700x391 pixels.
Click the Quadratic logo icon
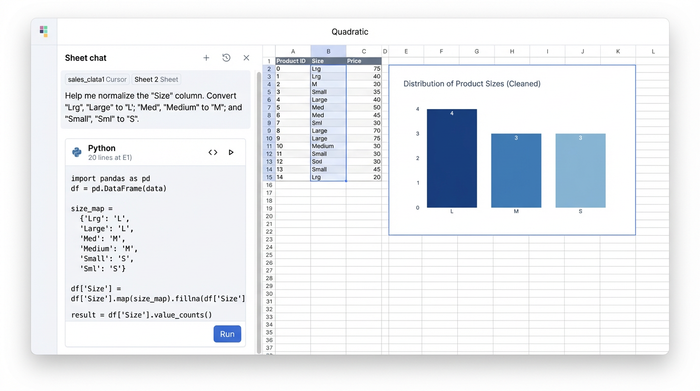tap(43, 31)
